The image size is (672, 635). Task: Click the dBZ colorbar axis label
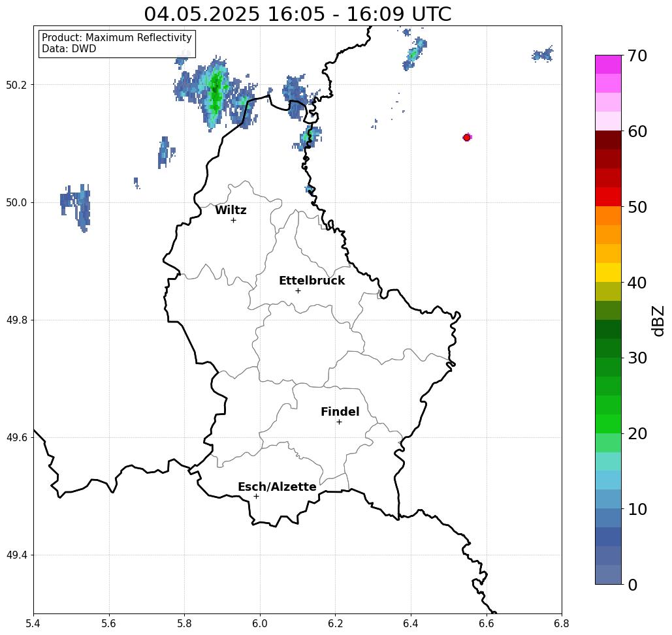click(x=658, y=320)
